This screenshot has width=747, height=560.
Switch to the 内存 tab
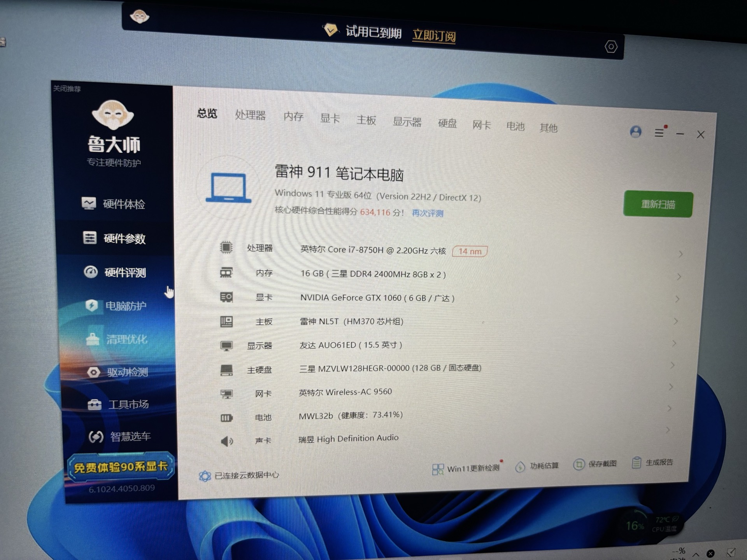pyautogui.click(x=293, y=117)
